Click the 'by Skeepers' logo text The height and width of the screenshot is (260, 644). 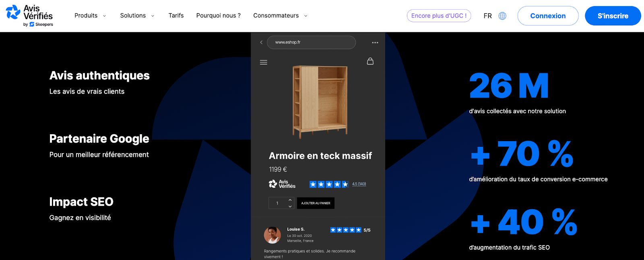38,25
